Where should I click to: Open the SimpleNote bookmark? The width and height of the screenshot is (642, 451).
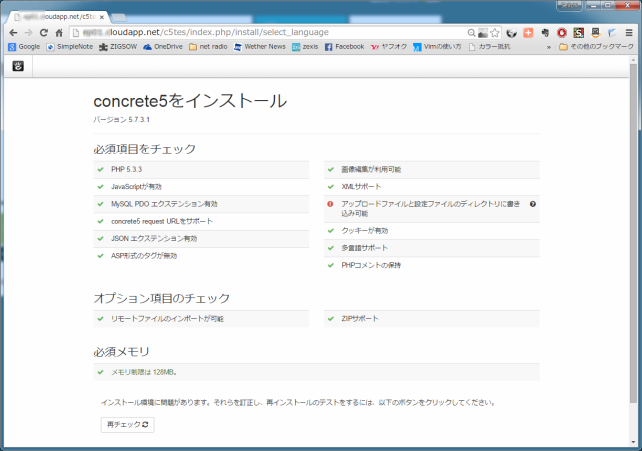(x=70, y=47)
